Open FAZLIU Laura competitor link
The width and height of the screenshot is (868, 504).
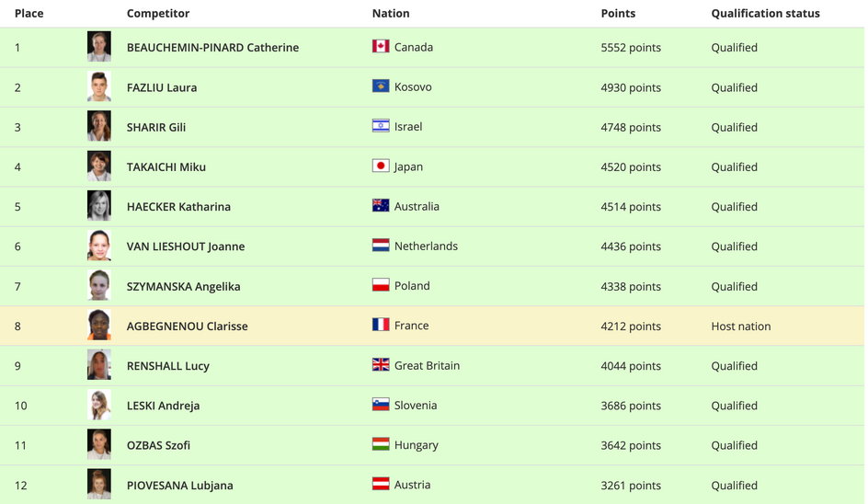click(162, 87)
